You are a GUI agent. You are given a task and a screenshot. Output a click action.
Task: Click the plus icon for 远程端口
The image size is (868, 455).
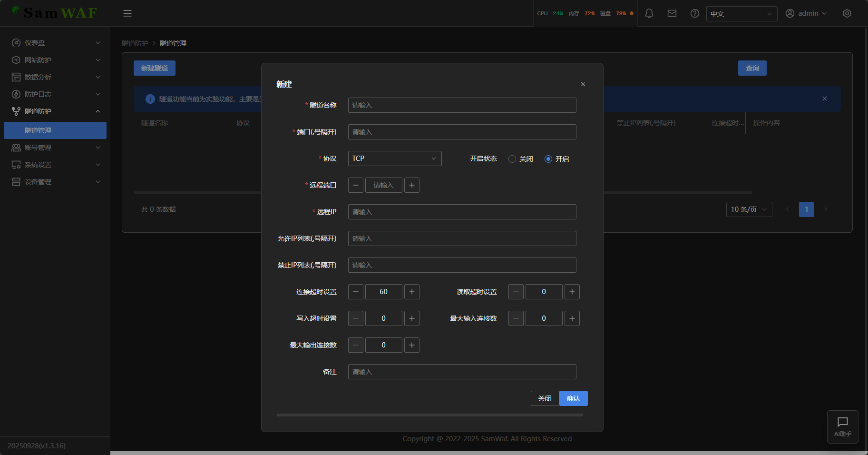click(412, 185)
